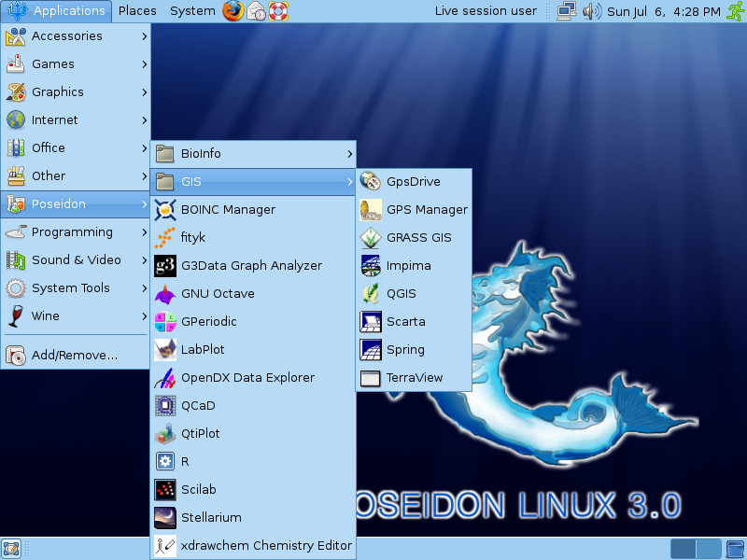The width and height of the screenshot is (747, 560).
Task: Launch TerraView
Action: tap(414, 378)
